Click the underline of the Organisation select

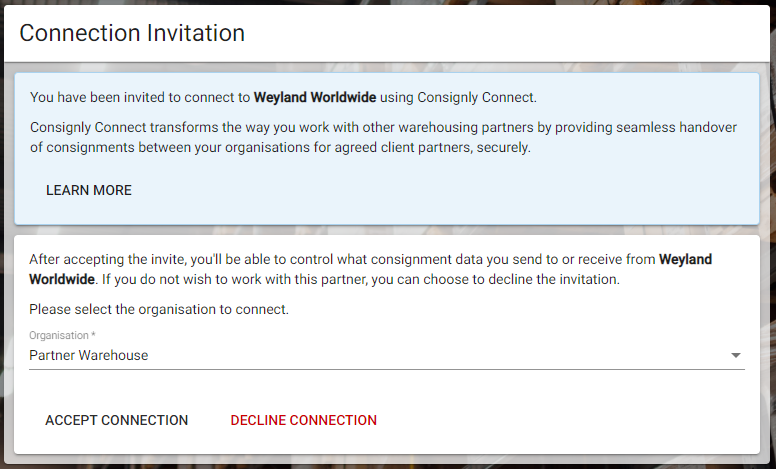387,369
